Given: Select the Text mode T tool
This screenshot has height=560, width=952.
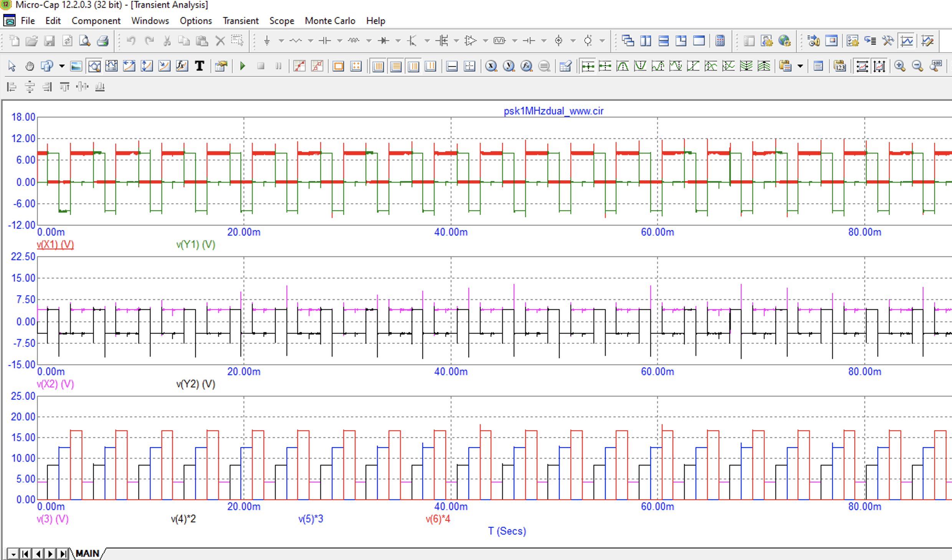Looking at the screenshot, I should point(200,66).
